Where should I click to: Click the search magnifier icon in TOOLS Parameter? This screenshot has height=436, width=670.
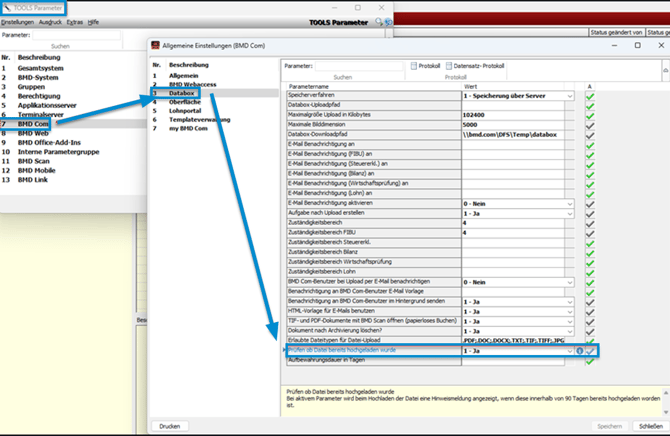point(379,22)
